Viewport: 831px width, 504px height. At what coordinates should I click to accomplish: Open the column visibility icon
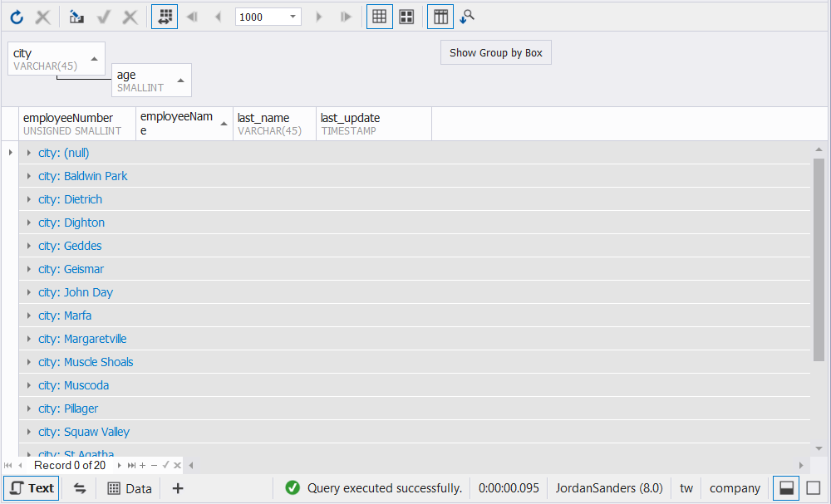click(440, 17)
